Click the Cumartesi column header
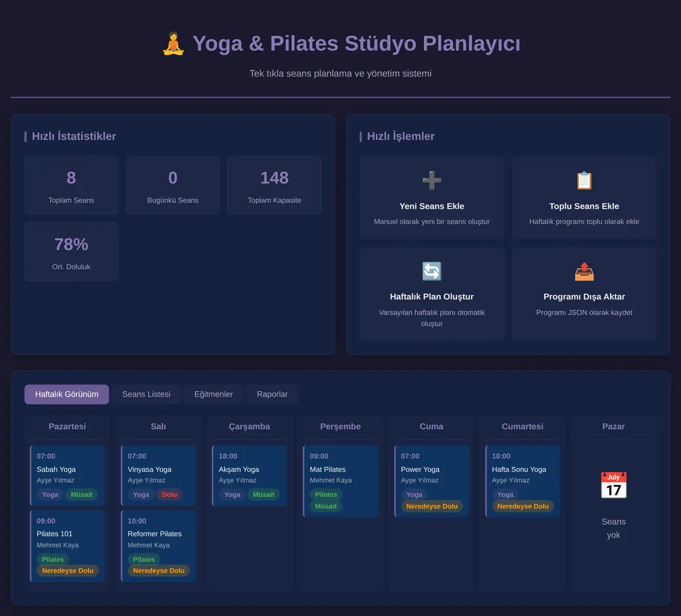Screen dimensions: 681x616 click(523, 427)
